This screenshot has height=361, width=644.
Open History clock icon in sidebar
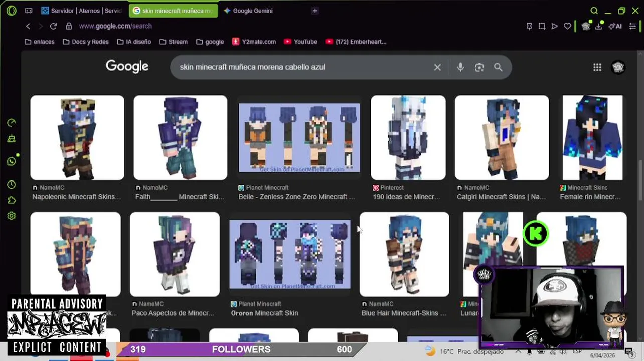click(x=12, y=185)
